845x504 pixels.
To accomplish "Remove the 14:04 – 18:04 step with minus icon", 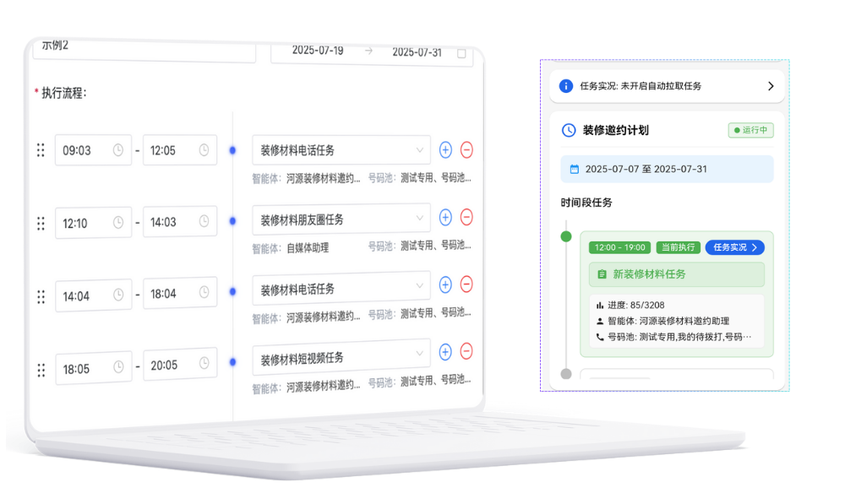I will 466,285.
